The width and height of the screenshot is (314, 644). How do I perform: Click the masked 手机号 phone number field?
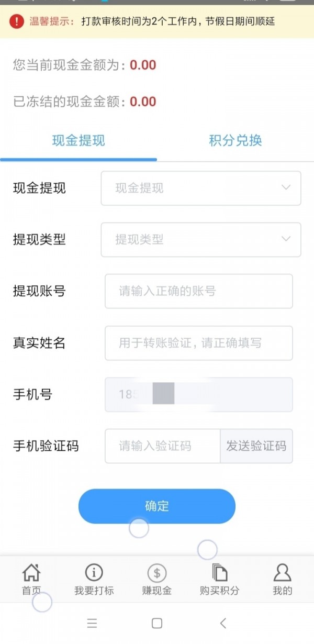coord(199,395)
